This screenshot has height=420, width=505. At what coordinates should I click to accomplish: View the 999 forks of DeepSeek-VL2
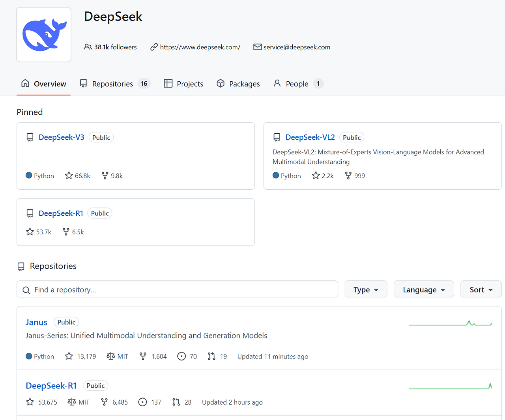point(355,175)
